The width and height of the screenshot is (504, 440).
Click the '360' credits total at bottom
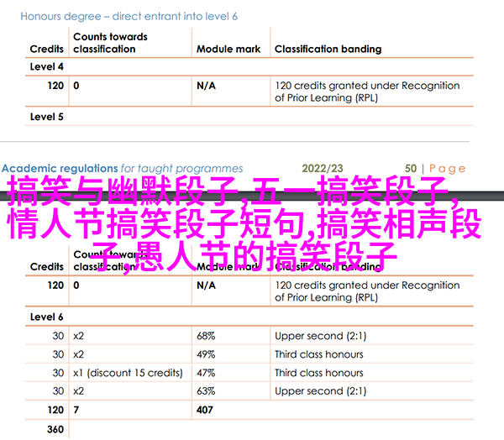click(55, 429)
